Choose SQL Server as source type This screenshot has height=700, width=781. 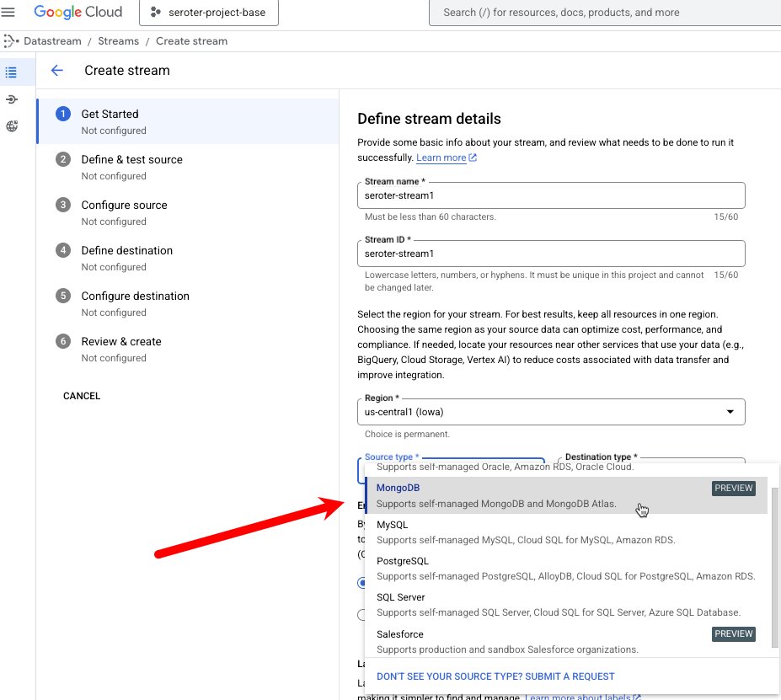[x=566, y=605]
